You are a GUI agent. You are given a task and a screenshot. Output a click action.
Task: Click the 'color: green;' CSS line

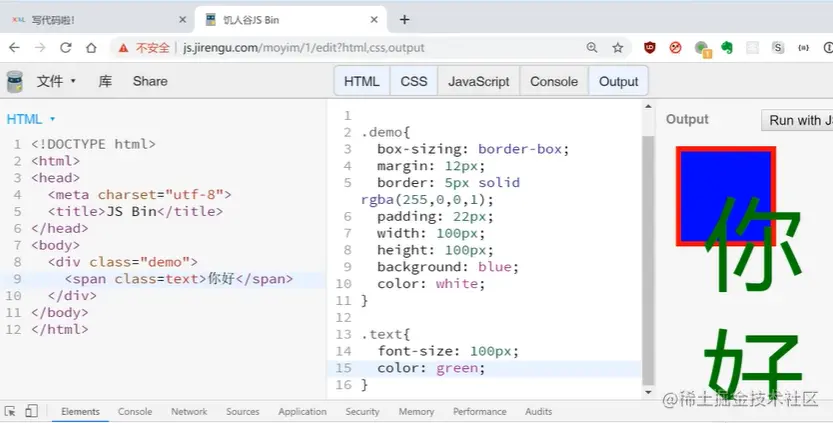(431, 368)
